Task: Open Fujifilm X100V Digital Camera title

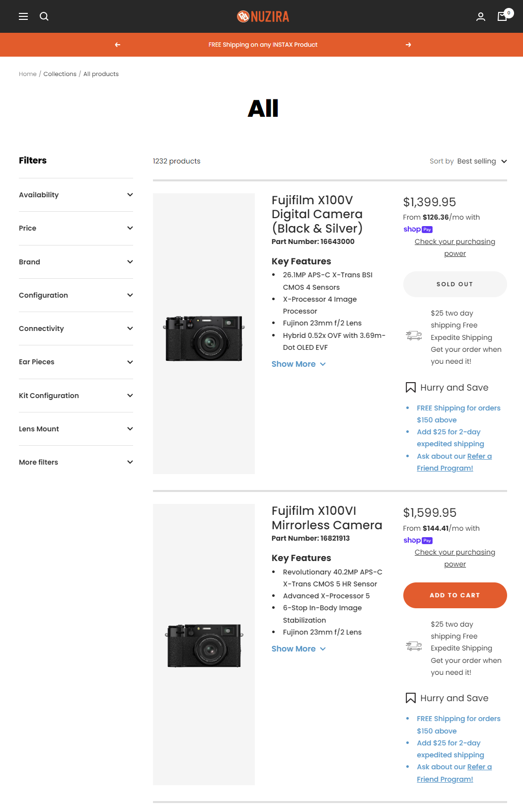Action: click(317, 214)
